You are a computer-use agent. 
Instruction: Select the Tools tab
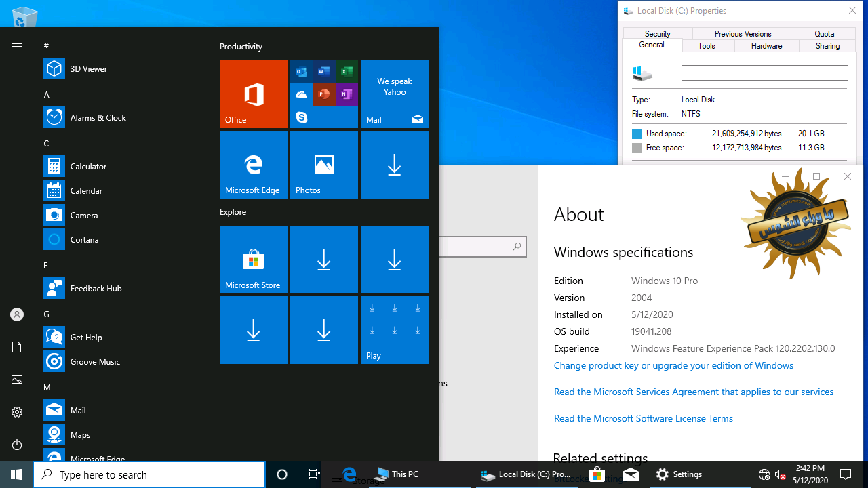pos(707,46)
